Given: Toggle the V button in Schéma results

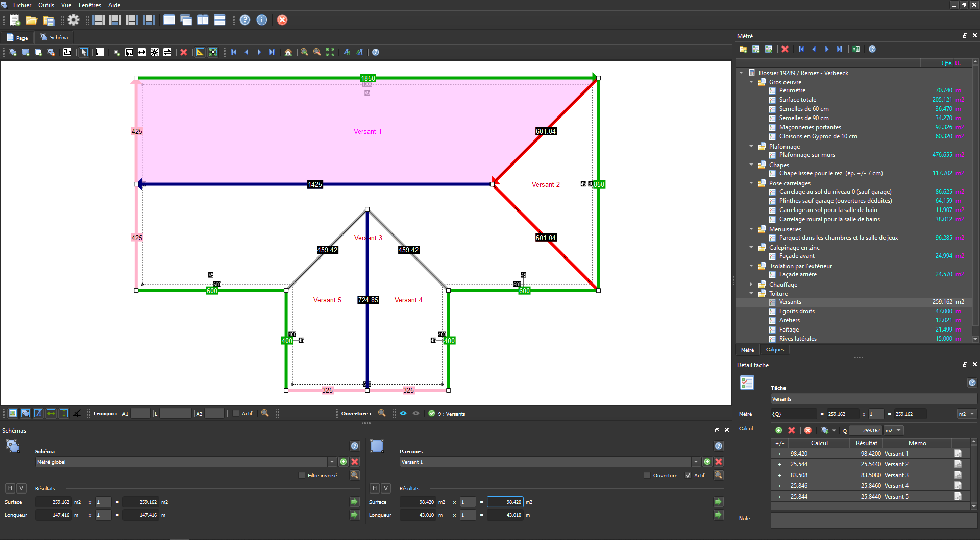Looking at the screenshot, I should [x=21, y=488].
